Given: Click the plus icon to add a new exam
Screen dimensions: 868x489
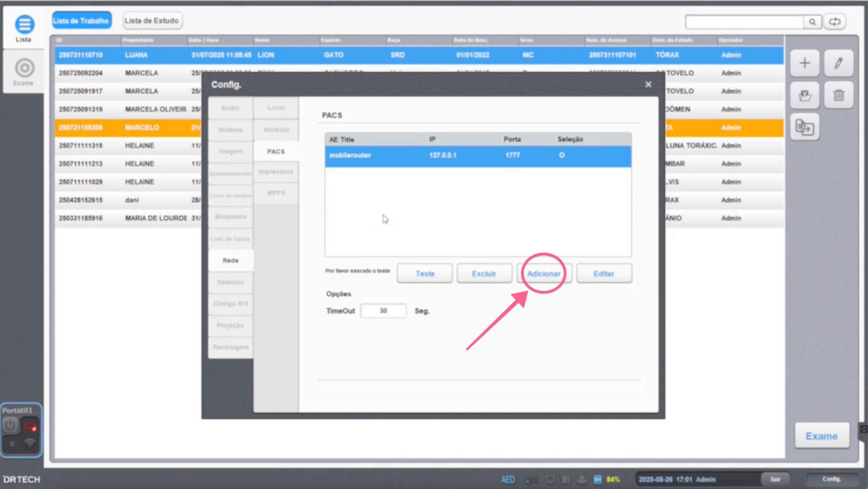Looking at the screenshot, I should 805,63.
